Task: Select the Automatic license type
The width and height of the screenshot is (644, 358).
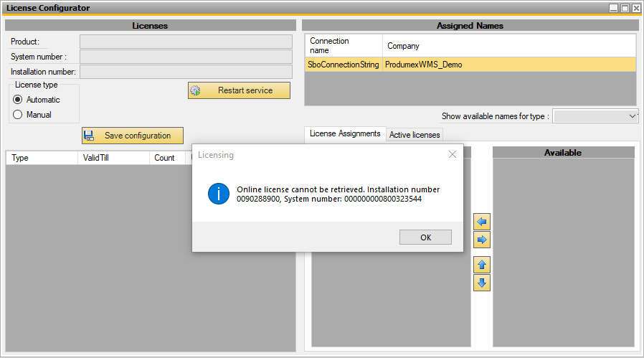Action: coord(18,100)
